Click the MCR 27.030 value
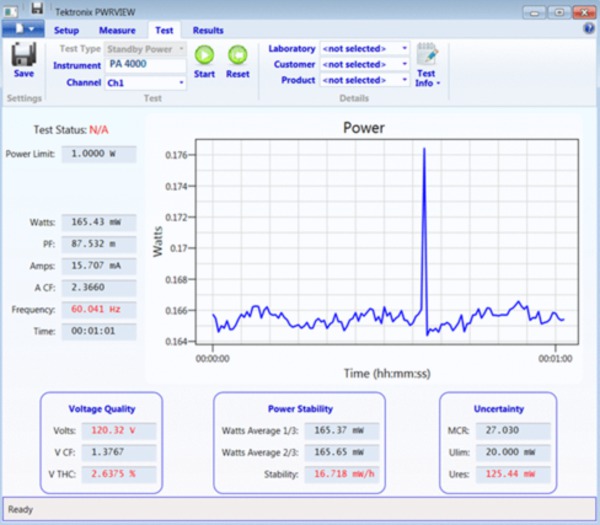The height and width of the screenshot is (525, 600). coord(513,430)
